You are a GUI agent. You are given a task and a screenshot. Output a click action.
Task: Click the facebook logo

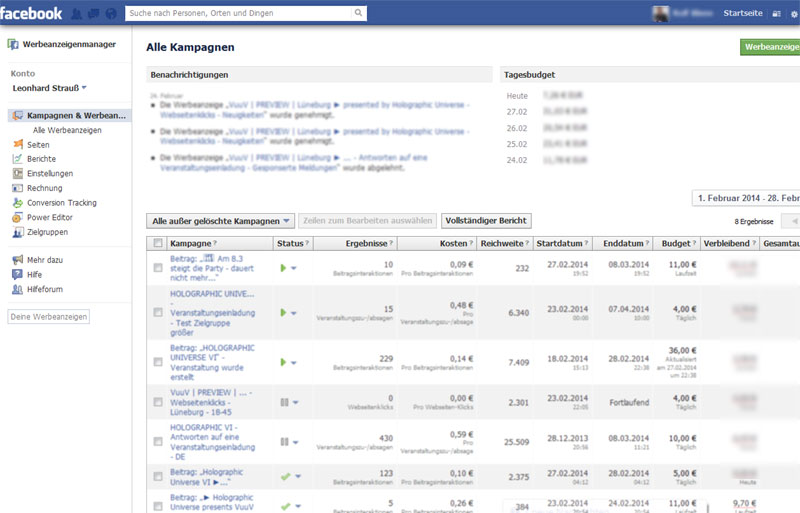pyautogui.click(x=31, y=13)
